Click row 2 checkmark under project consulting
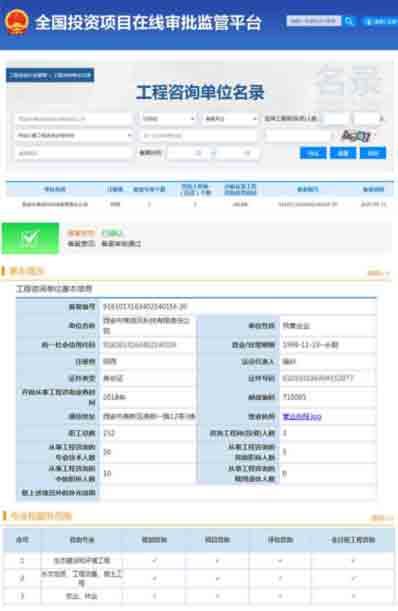The height and width of the screenshot is (611, 398). click(x=217, y=579)
